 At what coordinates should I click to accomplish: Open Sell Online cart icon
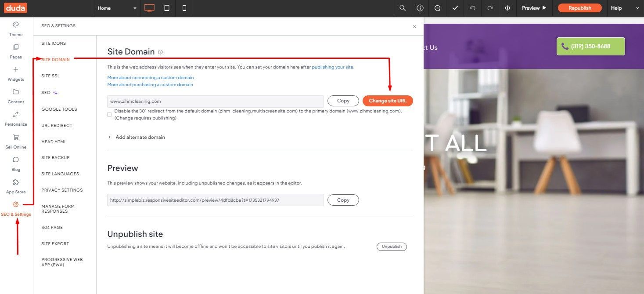16,137
